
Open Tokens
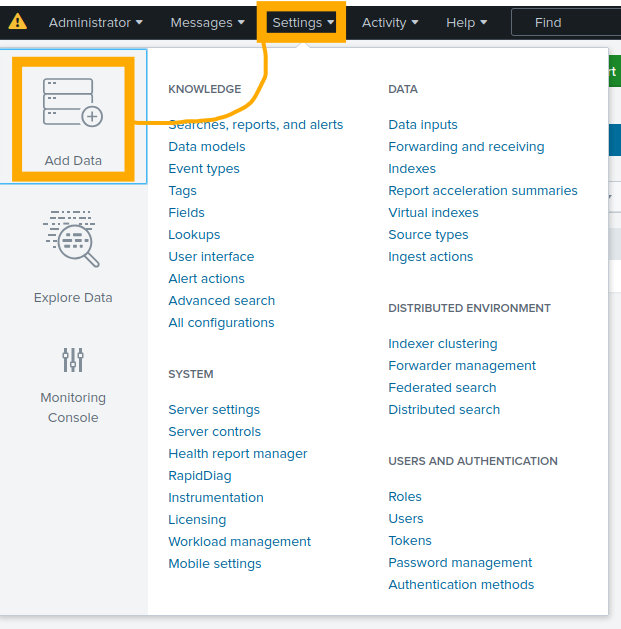point(410,541)
